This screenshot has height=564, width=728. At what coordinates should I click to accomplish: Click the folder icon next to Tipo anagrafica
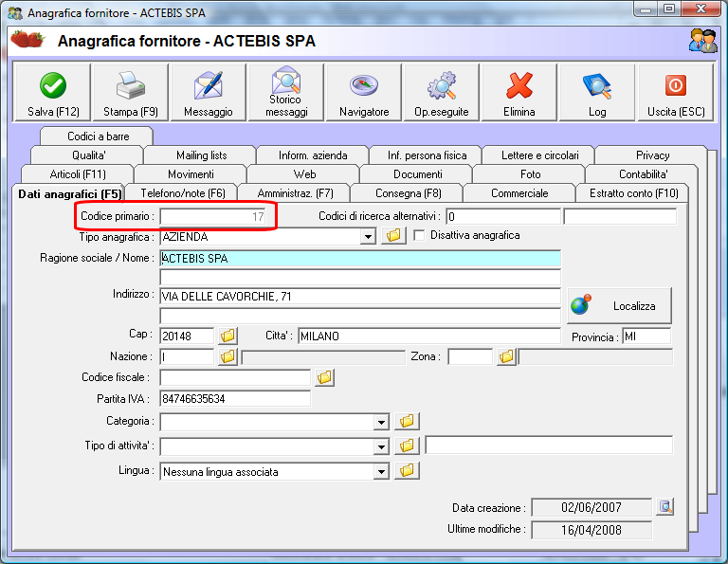point(393,235)
